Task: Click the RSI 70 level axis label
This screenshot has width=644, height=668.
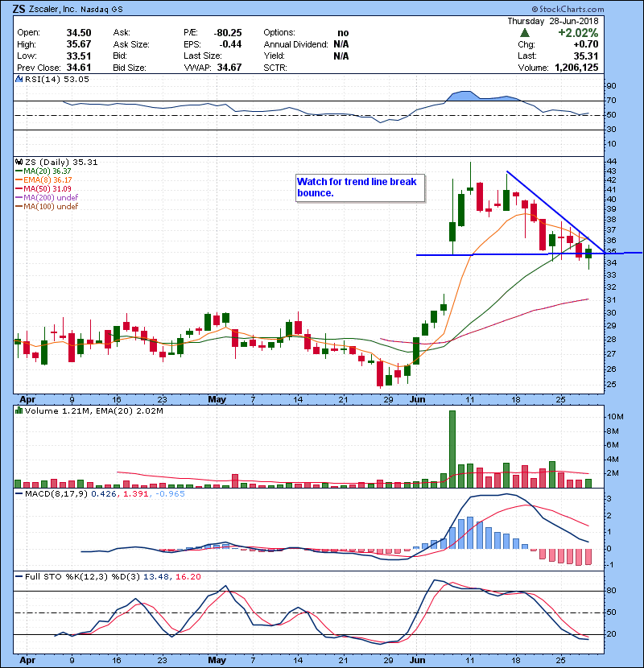Action: pyautogui.click(x=611, y=101)
